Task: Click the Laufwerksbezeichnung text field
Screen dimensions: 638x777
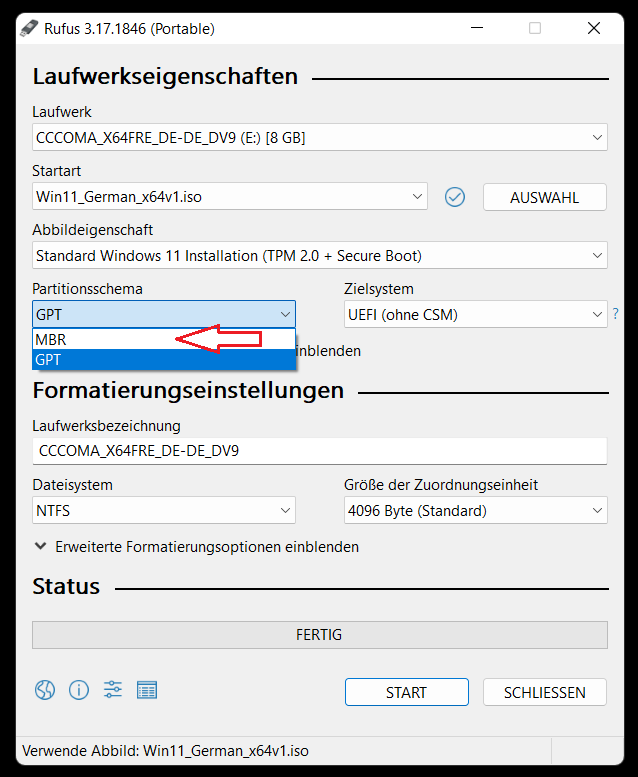Action: click(x=320, y=451)
